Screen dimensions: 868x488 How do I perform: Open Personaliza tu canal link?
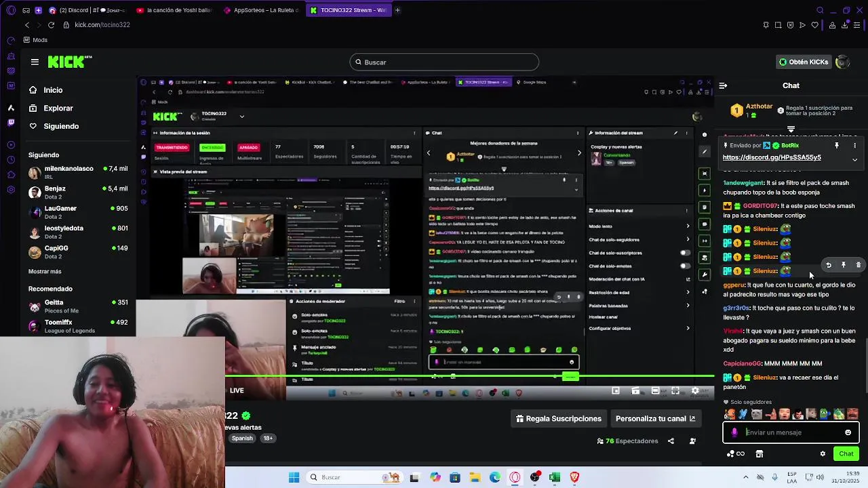pos(655,419)
